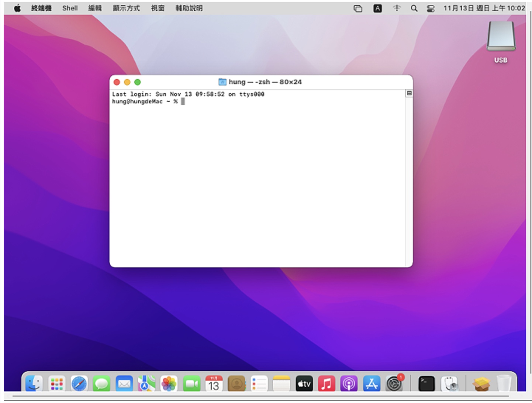The height and width of the screenshot is (403, 532).
Task: Open Finder from the Dock
Action: pyautogui.click(x=34, y=384)
